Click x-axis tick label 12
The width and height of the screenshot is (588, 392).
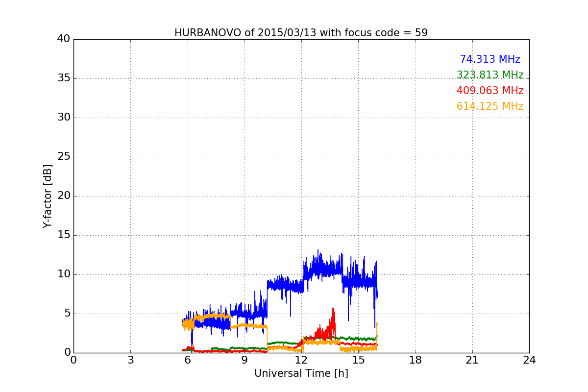point(301,360)
